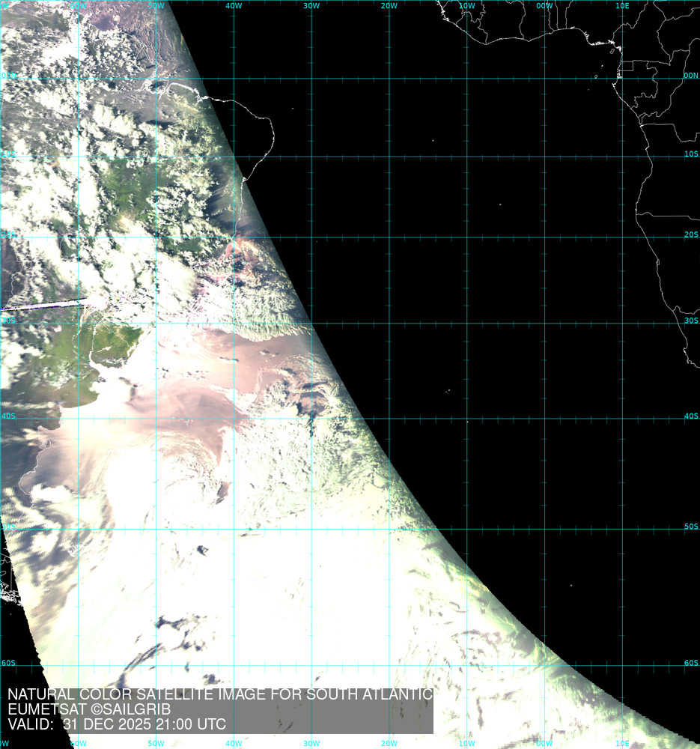Click the 40W longitude label along top edge
This screenshot has height=749, width=700.
[x=234, y=5]
